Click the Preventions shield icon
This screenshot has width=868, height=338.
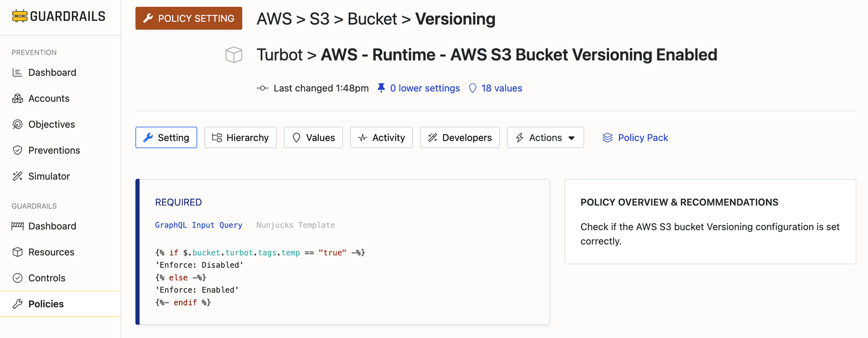click(x=18, y=150)
